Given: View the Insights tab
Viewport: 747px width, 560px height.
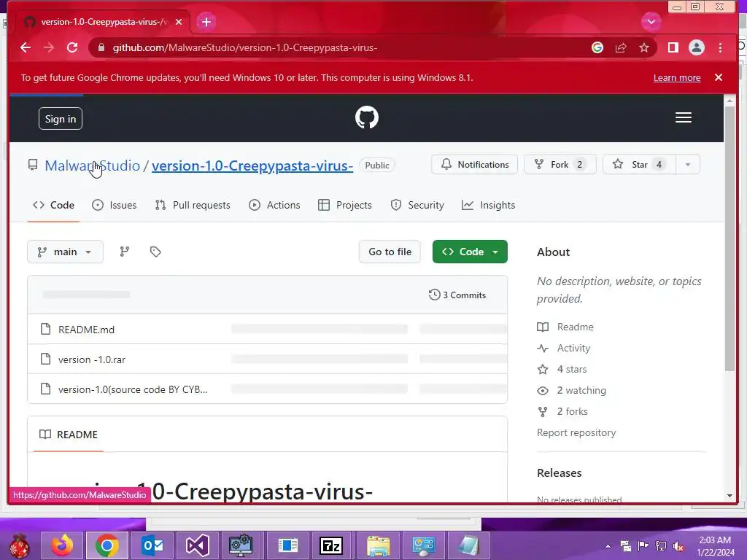Looking at the screenshot, I should tap(488, 205).
